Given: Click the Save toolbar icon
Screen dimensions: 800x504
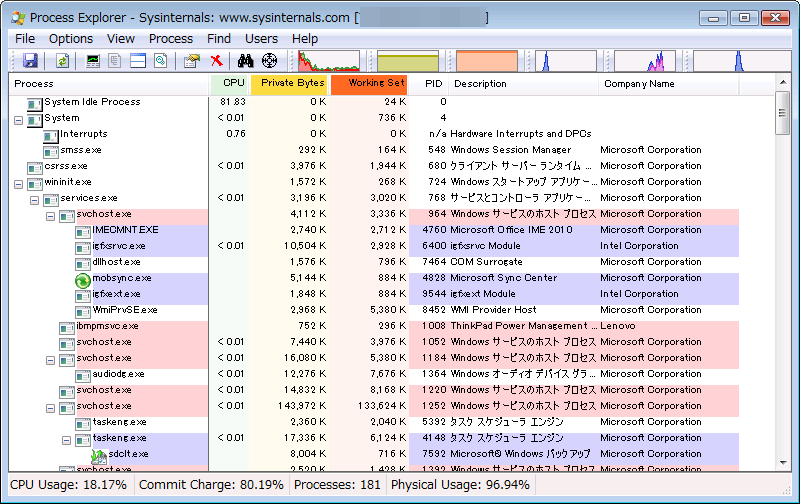Looking at the screenshot, I should pos(30,61).
